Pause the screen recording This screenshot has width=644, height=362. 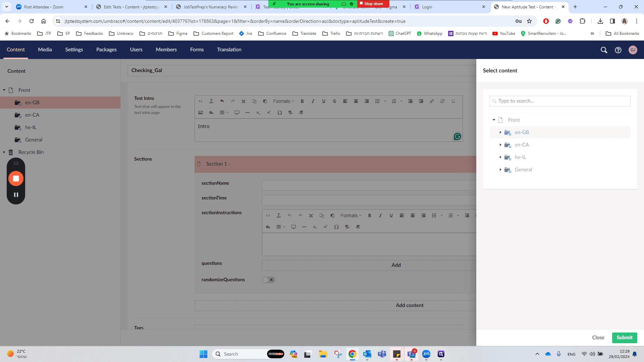(16, 195)
